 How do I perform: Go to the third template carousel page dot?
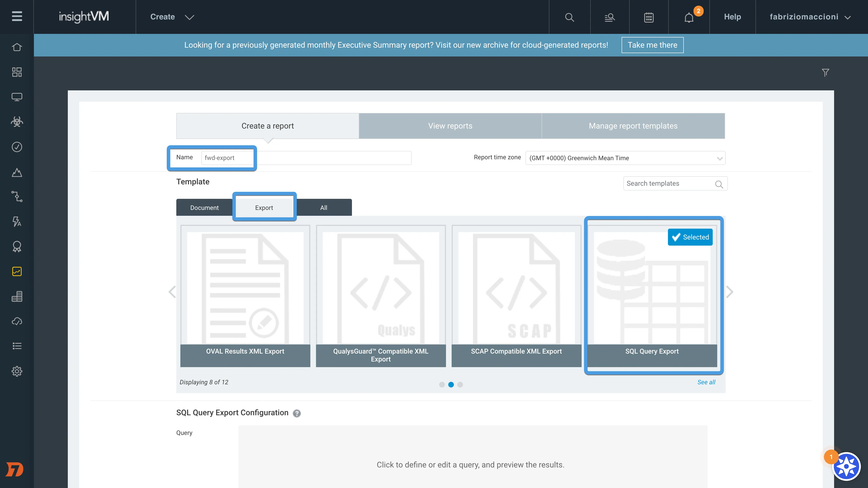(x=460, y=385)
